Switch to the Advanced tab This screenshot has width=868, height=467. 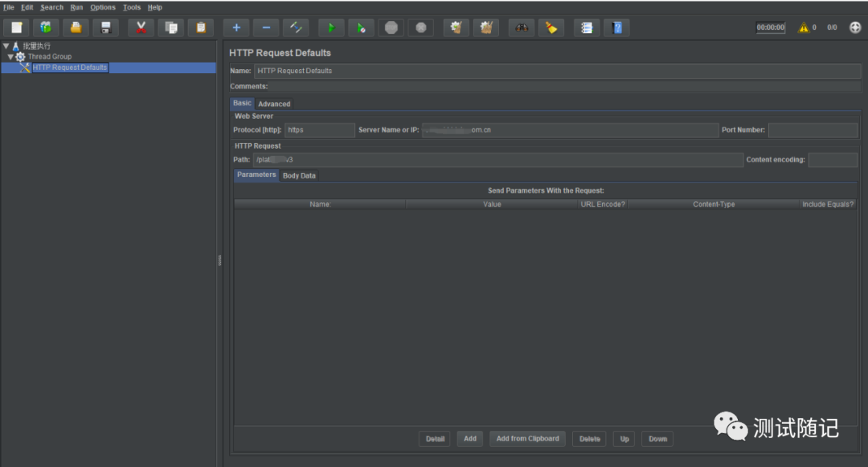click(274, 104)
